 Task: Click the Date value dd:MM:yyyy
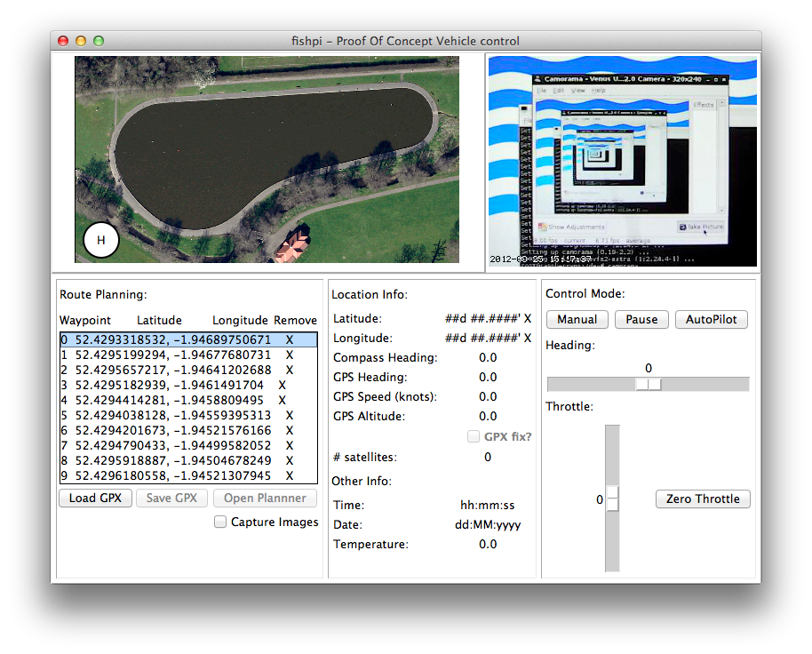pos(488,524)
